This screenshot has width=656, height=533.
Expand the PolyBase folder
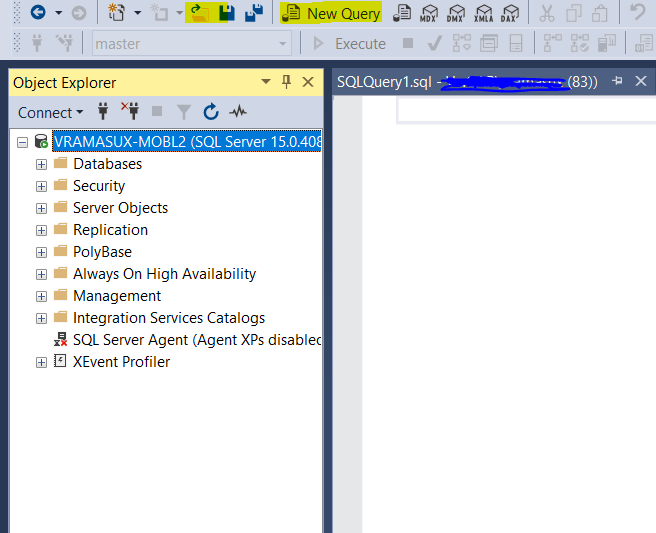click(x=41, y=252)
